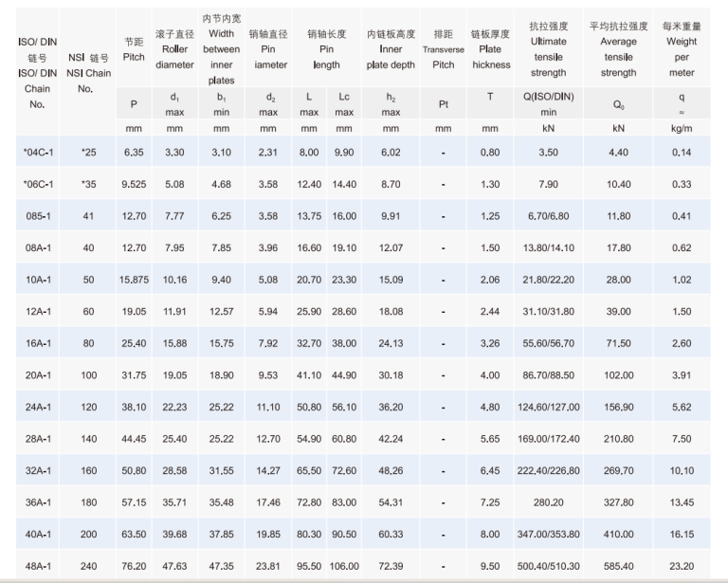The height and width of the screenshot is (583, 728).
Task: Click tensile strength value 280.20
Action: [548, 503]
